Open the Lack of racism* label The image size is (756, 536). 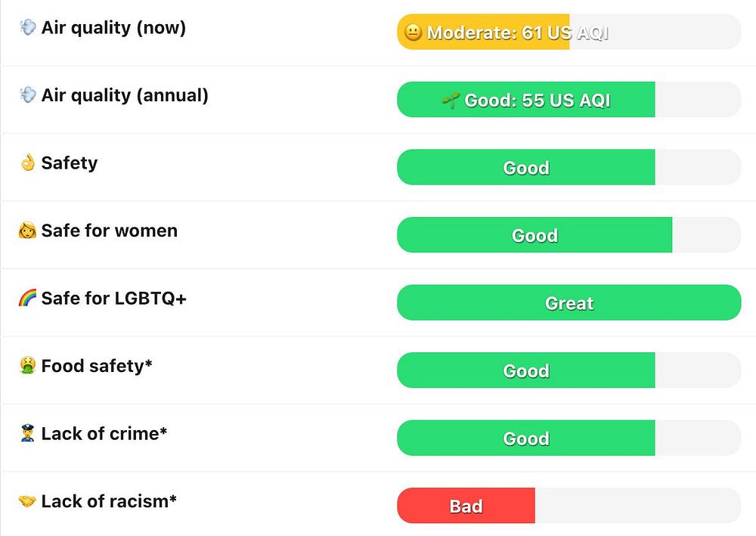[109, 501]
